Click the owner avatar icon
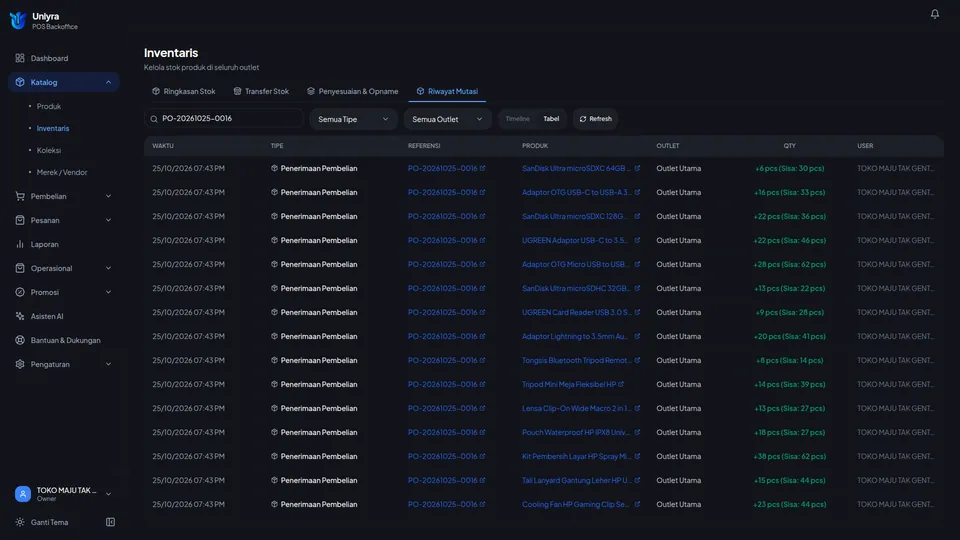 [23, 493]
